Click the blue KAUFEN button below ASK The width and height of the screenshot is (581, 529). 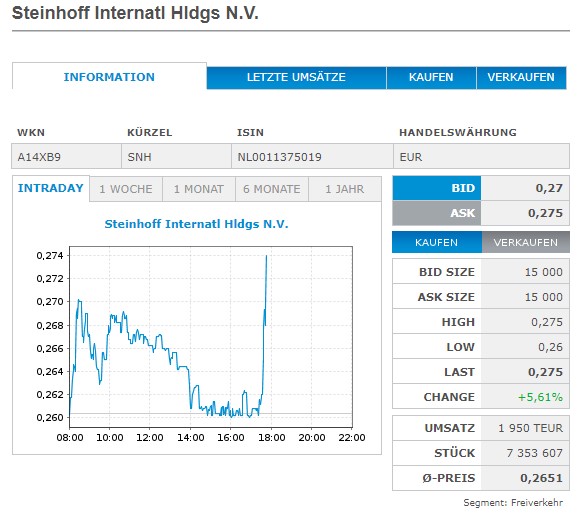click(x=437, y=242)
